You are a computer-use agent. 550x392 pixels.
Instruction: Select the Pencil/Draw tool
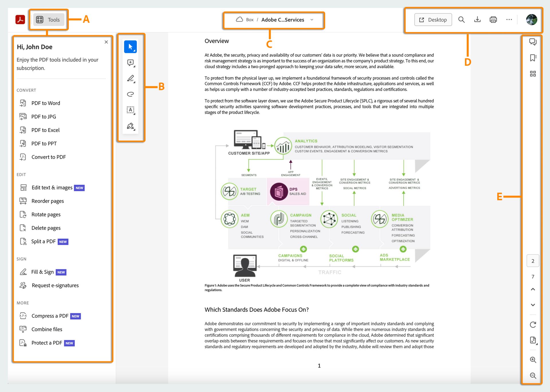131,78
